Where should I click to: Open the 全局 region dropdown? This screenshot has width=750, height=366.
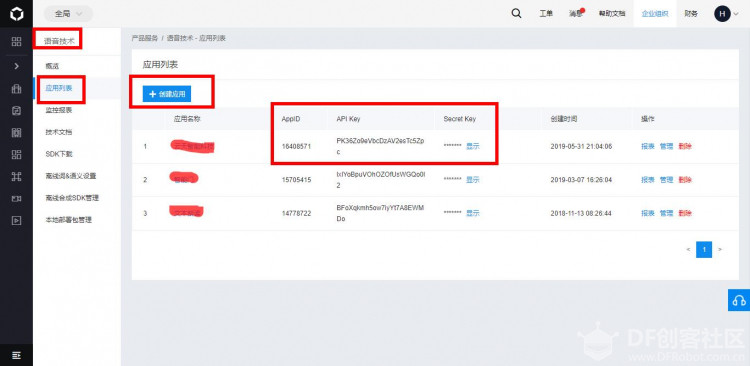68,14
